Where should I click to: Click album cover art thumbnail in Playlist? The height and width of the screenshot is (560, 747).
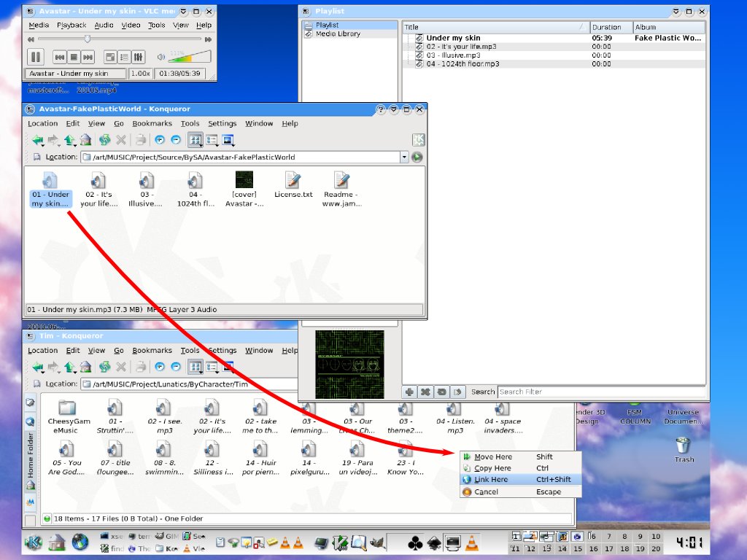(x=349, y=365)
